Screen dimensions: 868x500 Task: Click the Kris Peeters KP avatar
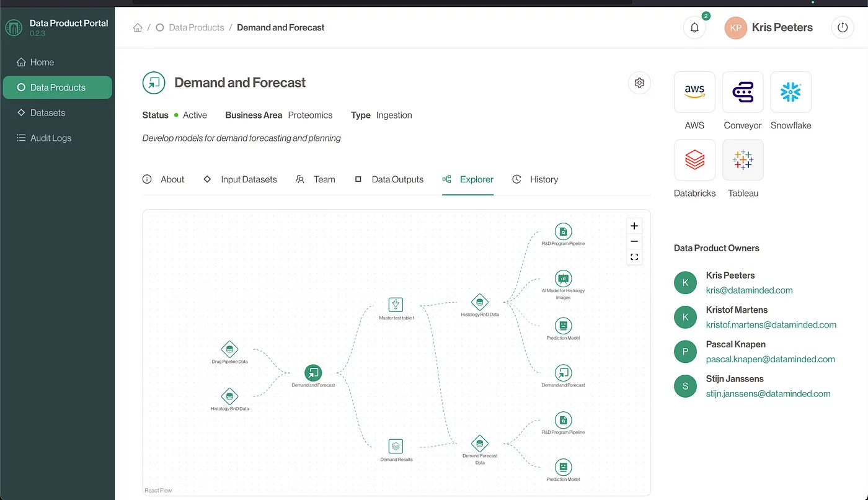point(735,28)
